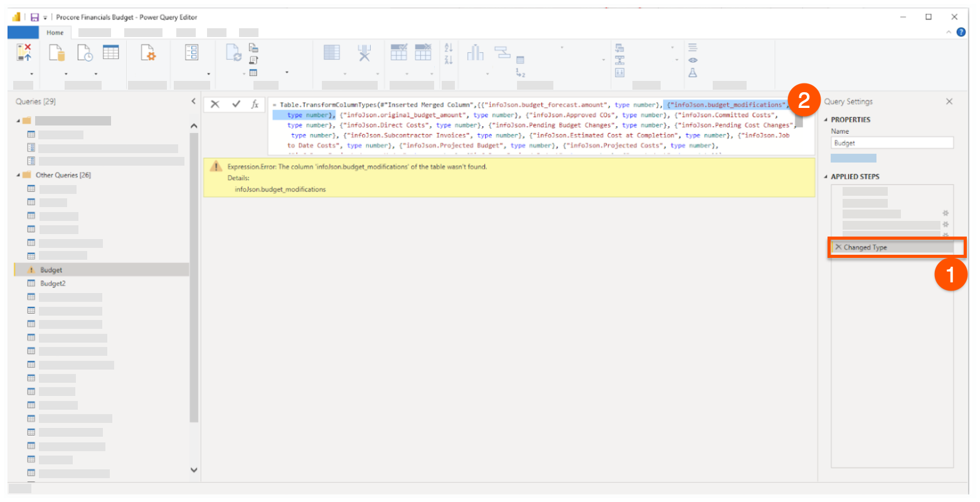Screen dimensions: 980x502
Task: Confirm formula with the checkmark icon
Action: 236,104
